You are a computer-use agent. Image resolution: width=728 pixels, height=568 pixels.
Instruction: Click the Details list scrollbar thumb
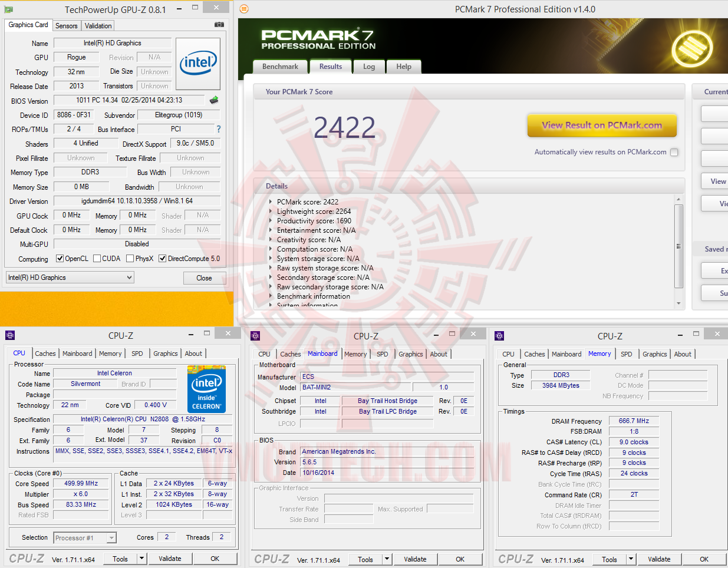(x=678, y=246)
